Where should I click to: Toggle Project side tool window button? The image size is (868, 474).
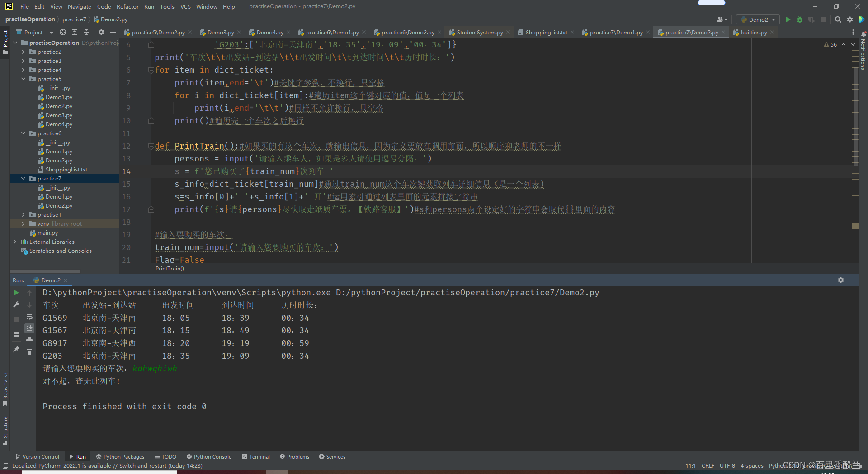5,42
